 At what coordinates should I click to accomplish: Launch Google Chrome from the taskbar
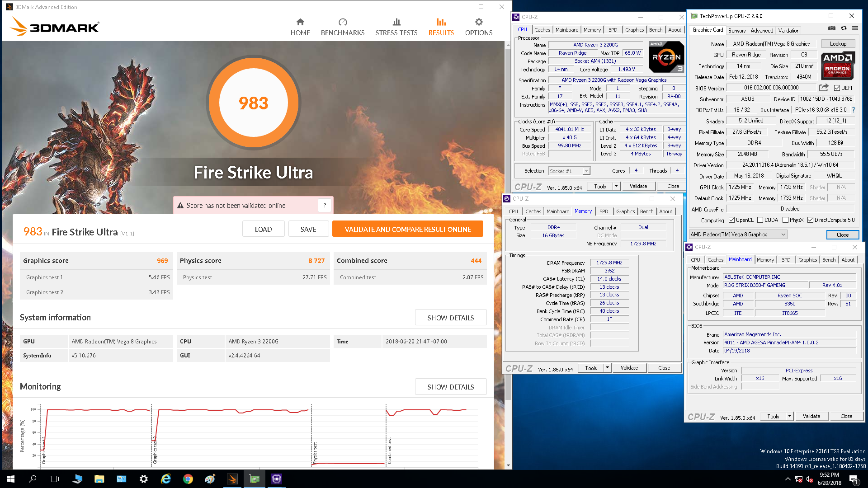[188, 479]
